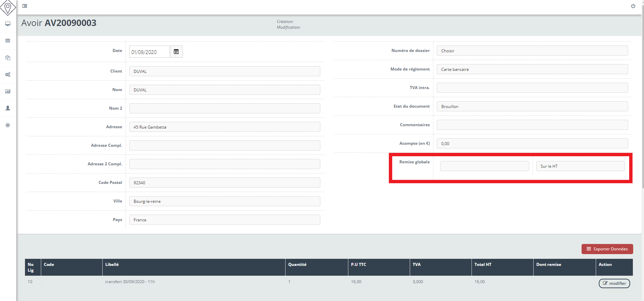The height and width of the screenshot is (301, 644).
Task: Open the monitor dashboard sidebar icon
Action: coord(8,24)
